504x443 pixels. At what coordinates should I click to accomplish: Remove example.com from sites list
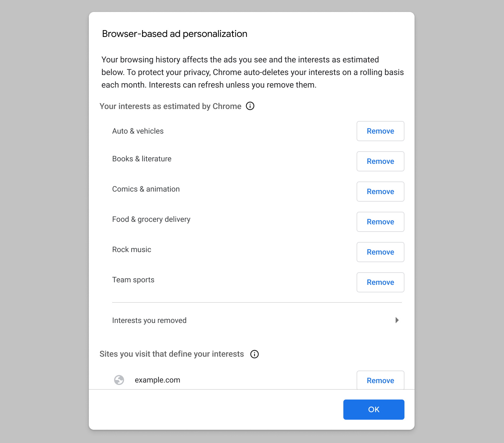(x=380, y=380)
